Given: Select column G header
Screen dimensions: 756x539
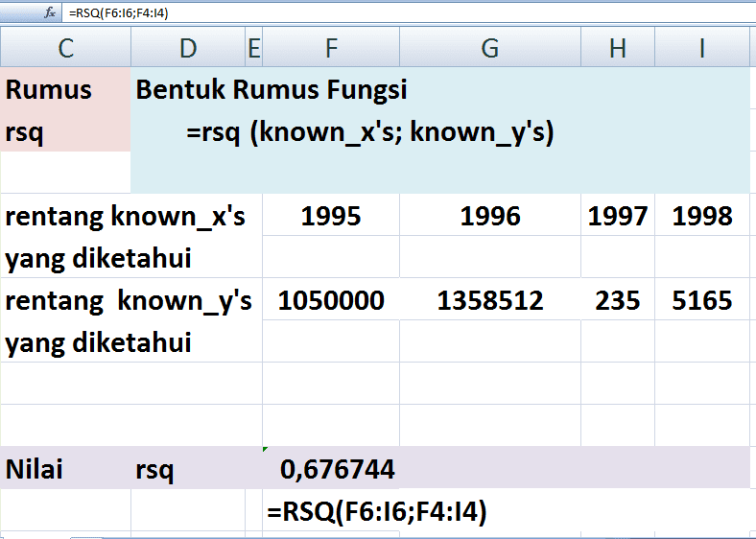Looking at the screenshot, I should point(490,48).
